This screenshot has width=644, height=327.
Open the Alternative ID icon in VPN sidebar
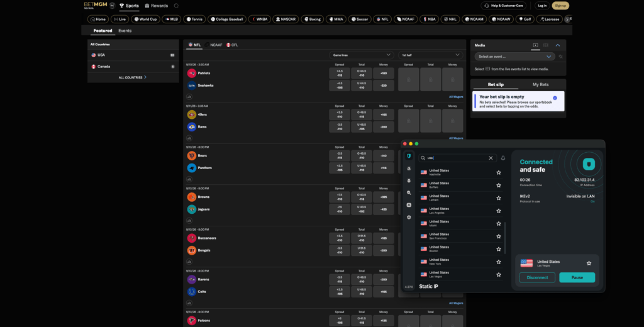409,205
